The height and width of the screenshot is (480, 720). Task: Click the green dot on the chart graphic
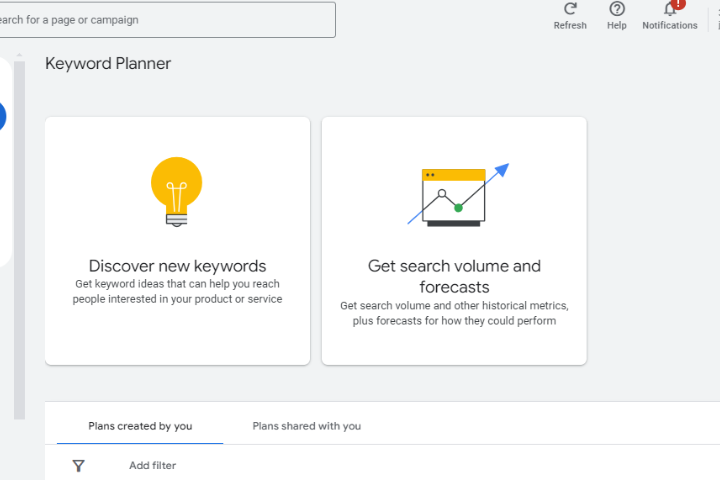click(x=458, y=207)
